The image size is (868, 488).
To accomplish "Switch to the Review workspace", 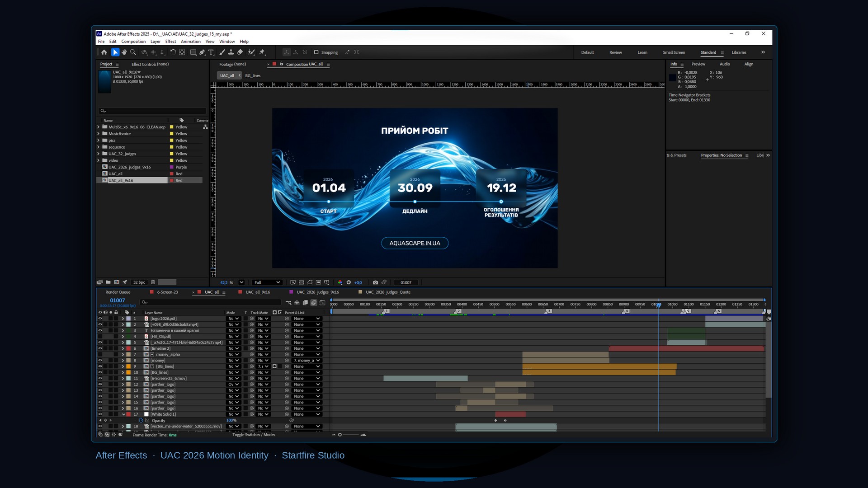I will tap(616, 52).
